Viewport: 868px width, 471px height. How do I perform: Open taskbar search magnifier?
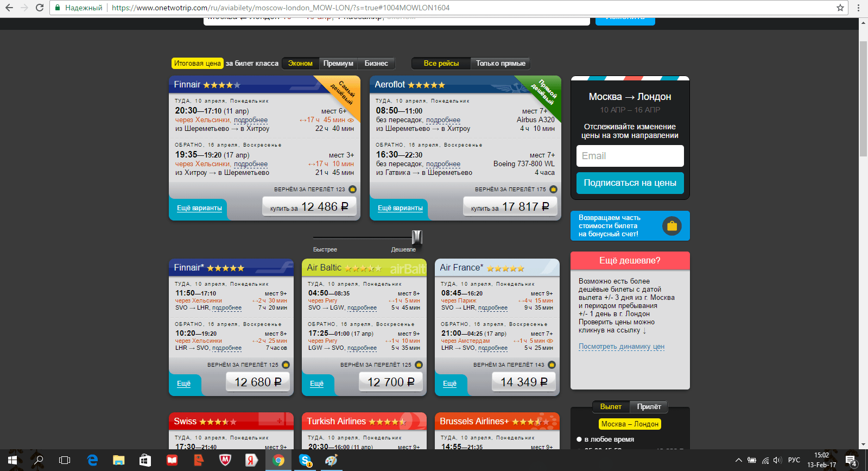coord(39,460)
